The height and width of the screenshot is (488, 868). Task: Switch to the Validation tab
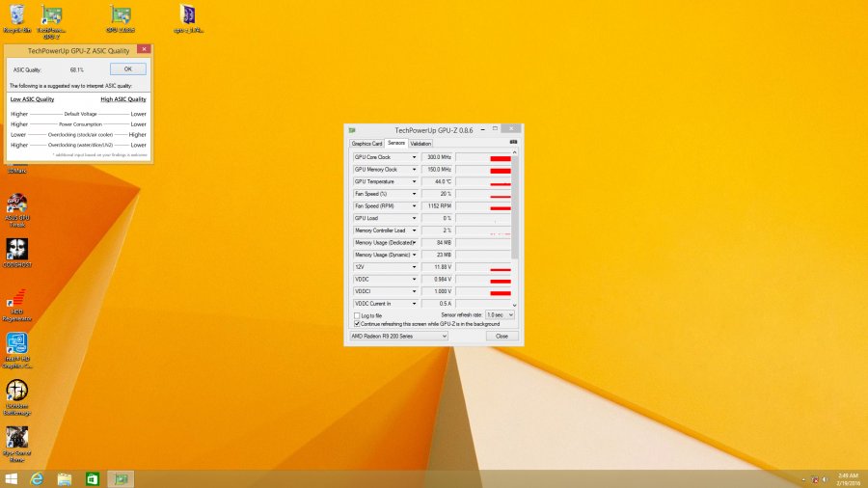(420, 144)
